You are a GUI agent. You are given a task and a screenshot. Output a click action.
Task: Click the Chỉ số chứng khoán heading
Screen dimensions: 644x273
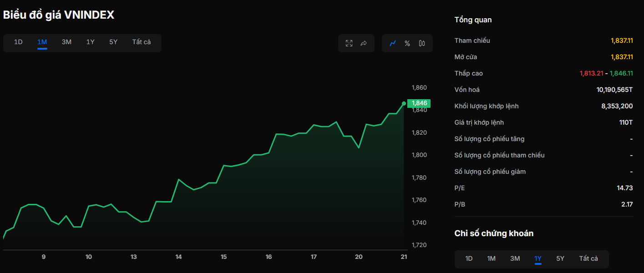point(494,233)
